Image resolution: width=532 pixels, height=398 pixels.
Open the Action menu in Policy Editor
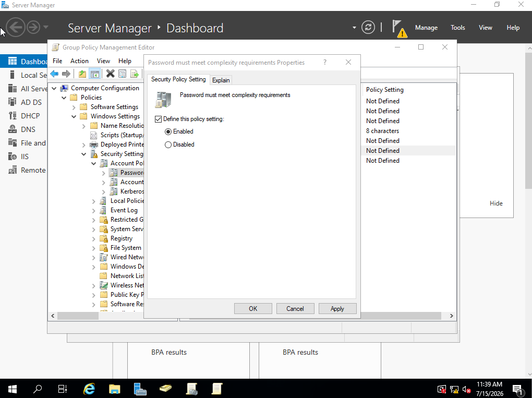pos(79,61)
